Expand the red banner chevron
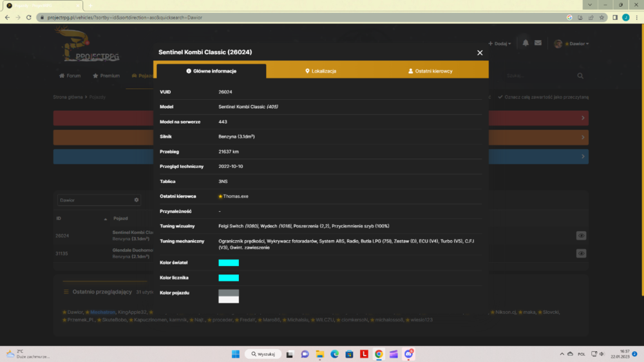This screenshot has width=644, height=362. click(583, 118)
